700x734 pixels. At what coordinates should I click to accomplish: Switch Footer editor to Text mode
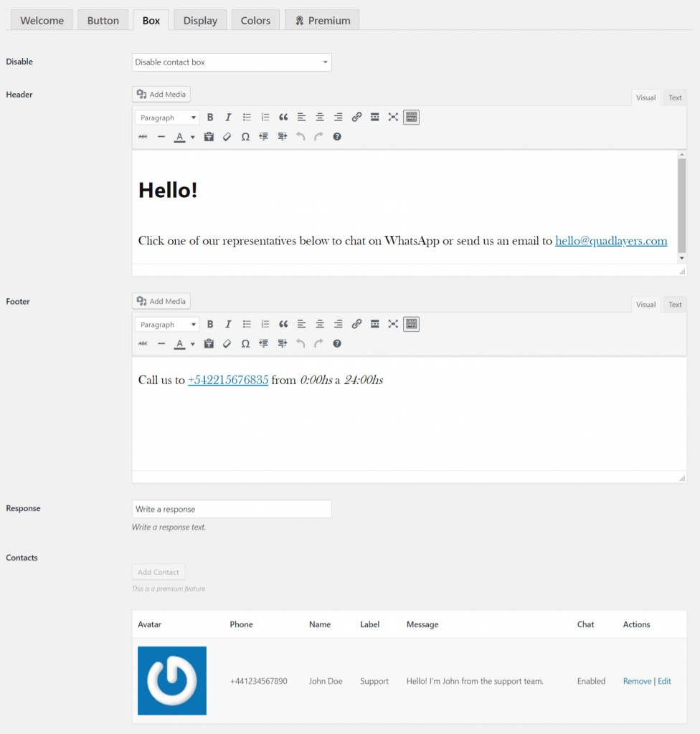pos(675,304)
